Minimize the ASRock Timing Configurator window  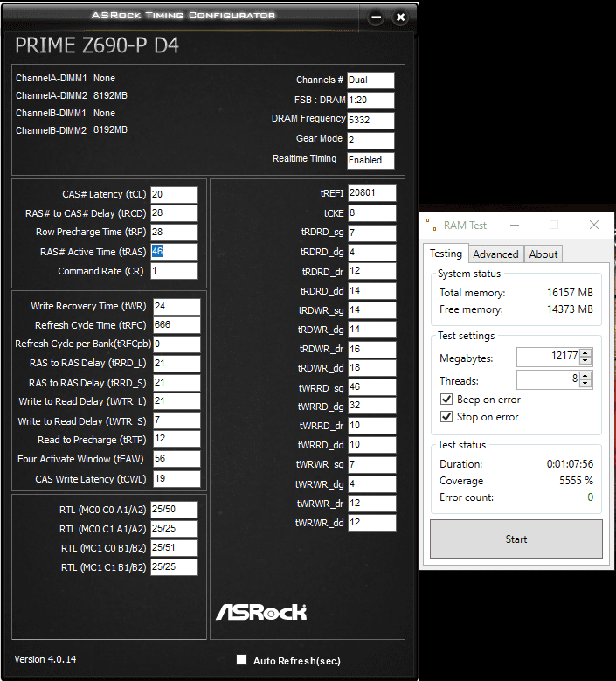[x=376, y=17]
